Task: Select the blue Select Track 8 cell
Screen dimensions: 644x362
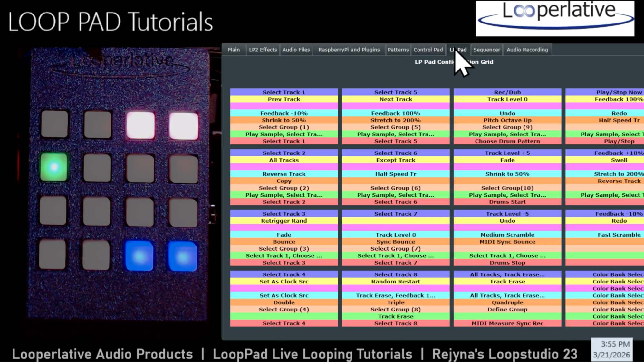Action: coord(396,274)
